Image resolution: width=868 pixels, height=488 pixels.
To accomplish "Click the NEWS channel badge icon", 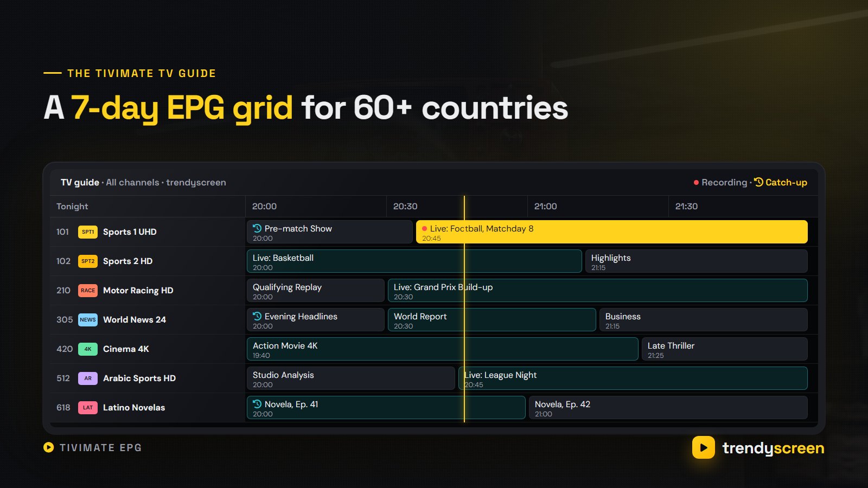I will [x=88, y=320].
